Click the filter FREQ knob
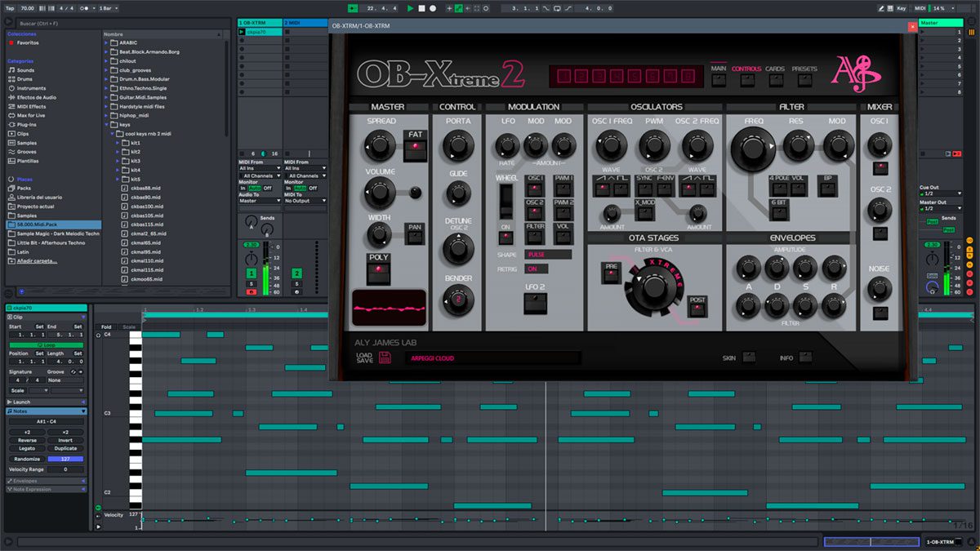980x551 pixels. [754, 149]
